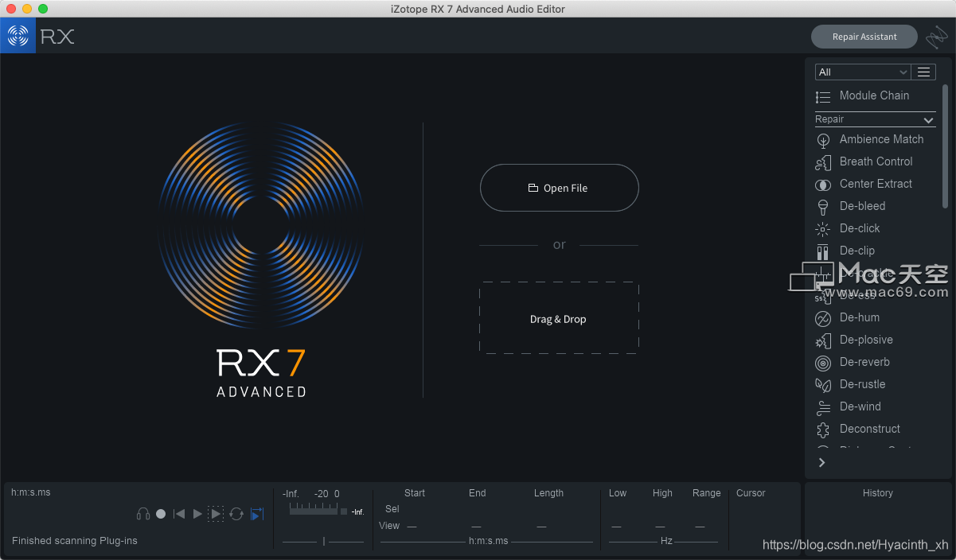Toggle the blue follow-playhead button
This screenshot has height=560, width=956.
257,514
